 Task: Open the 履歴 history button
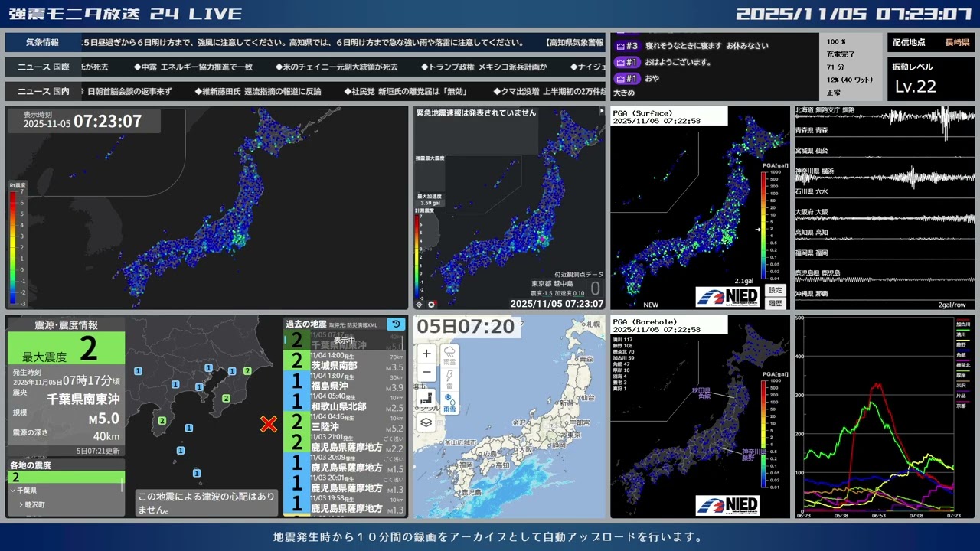point(776,303)
